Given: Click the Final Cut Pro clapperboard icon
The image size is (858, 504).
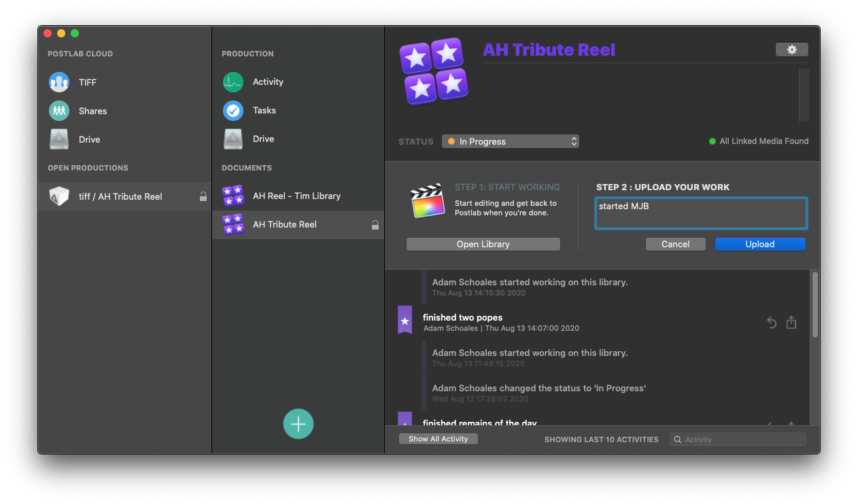Looking at the screenshot, I should click(428, 200).
